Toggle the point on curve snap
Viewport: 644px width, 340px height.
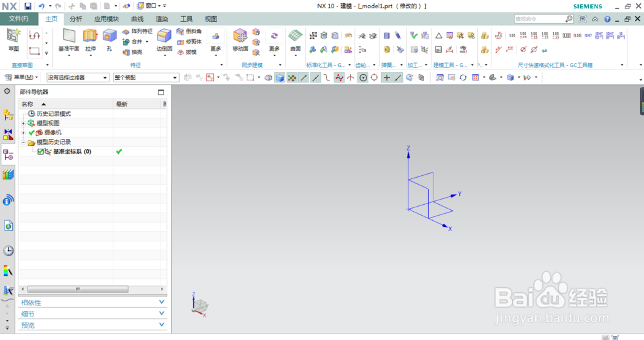(x=398, y=78)
